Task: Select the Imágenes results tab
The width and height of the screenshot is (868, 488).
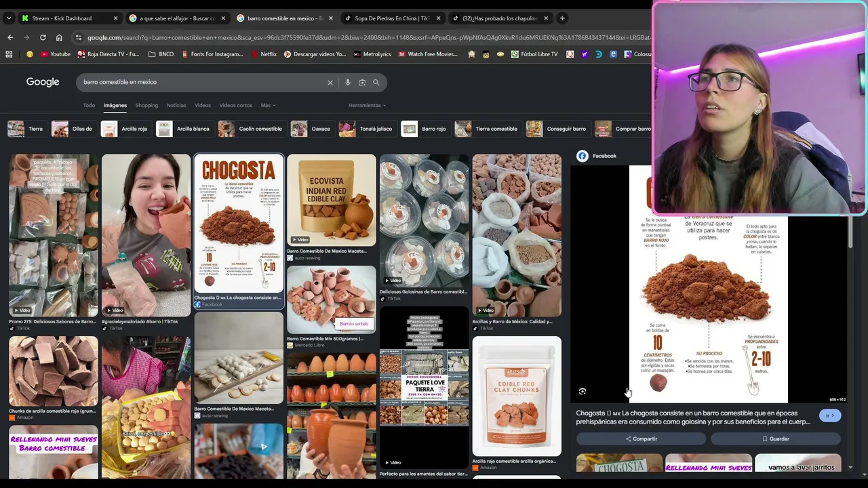Action: pyautogui.click(x=115, y=106)
